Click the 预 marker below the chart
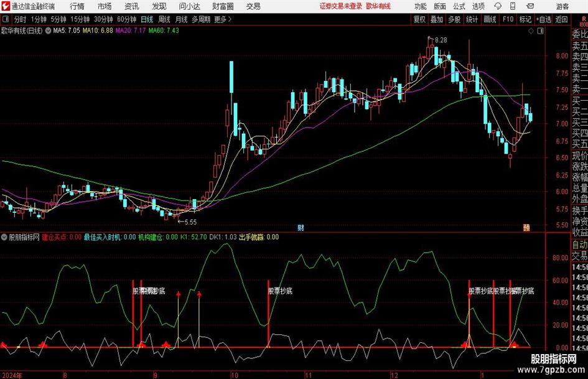This screenshot has height=379, width=588. click(x=526, y=227)
